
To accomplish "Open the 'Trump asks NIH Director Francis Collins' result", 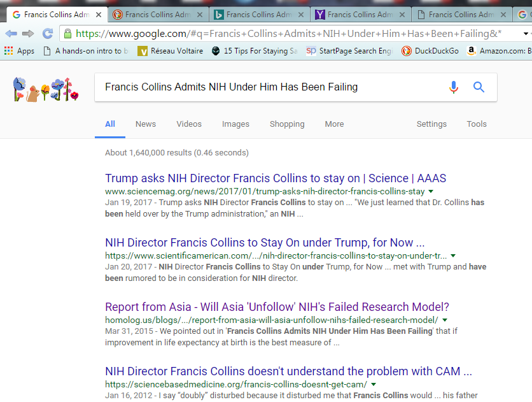I will tap(276, 178).
